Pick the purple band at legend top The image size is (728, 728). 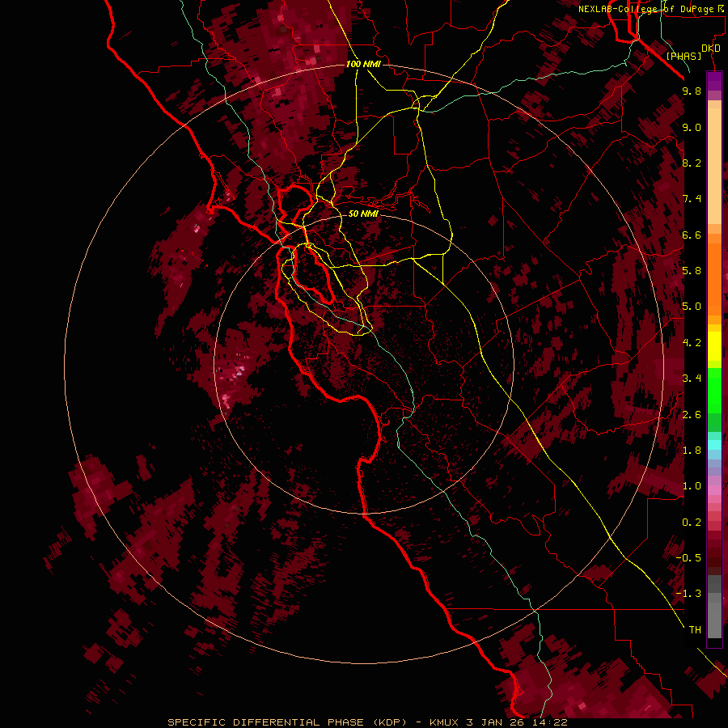[714, 81]
